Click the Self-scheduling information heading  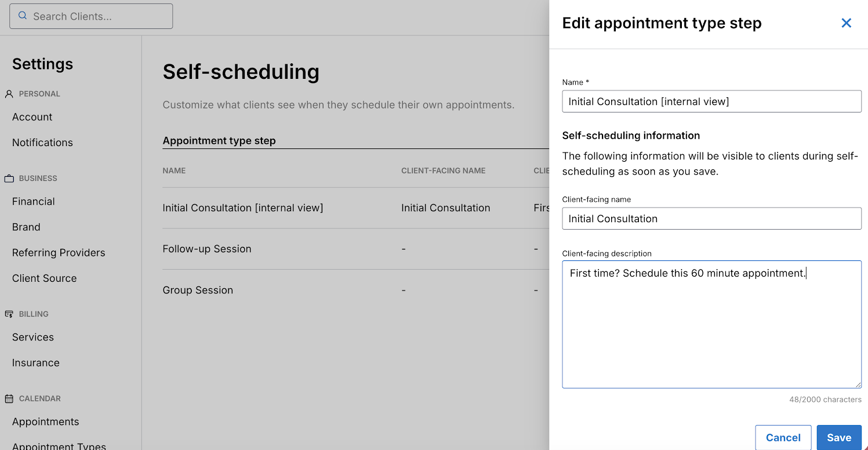tap(631, 136)
